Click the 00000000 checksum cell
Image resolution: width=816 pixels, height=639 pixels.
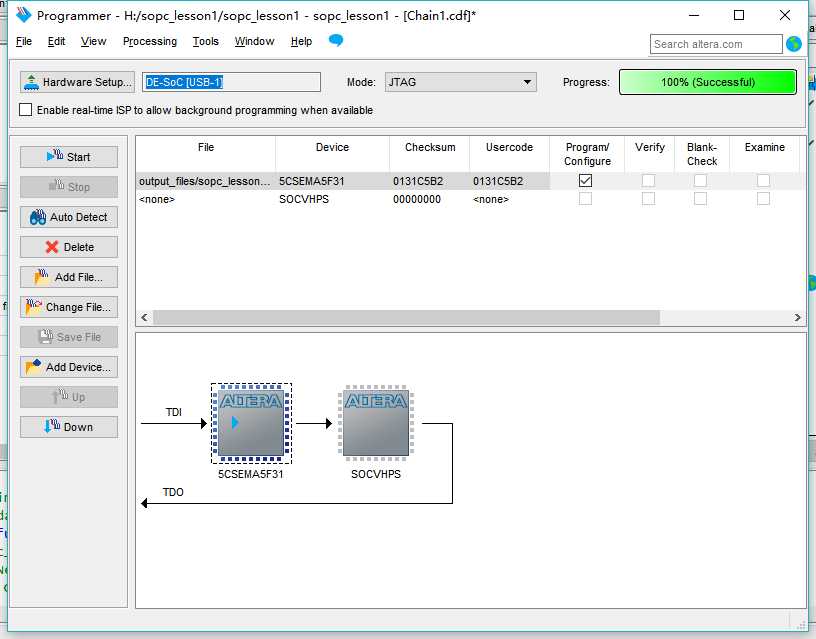click(429, 199)
